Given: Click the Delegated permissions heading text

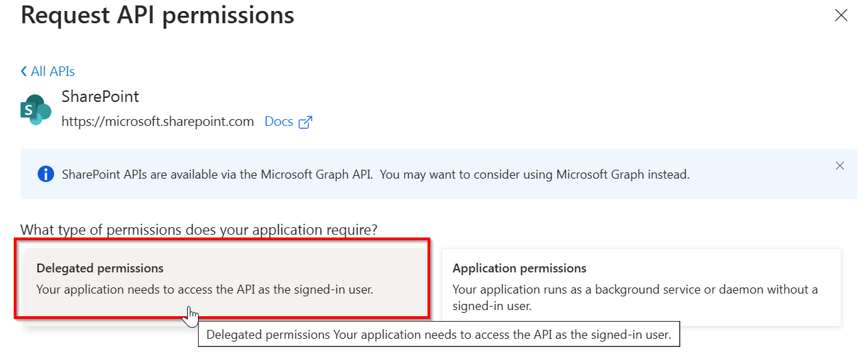Looking at the screenshot, I should [100, 268].
